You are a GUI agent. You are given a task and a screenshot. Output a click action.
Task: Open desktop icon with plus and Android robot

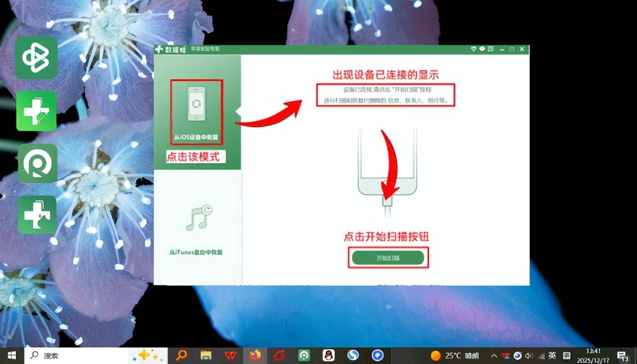click(x=36, y=111)
